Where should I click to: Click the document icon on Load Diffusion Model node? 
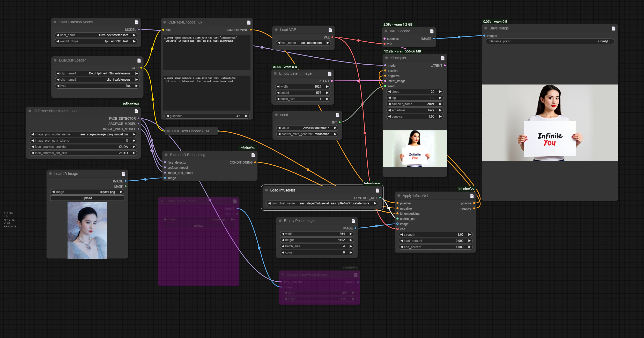click(137, 22)
